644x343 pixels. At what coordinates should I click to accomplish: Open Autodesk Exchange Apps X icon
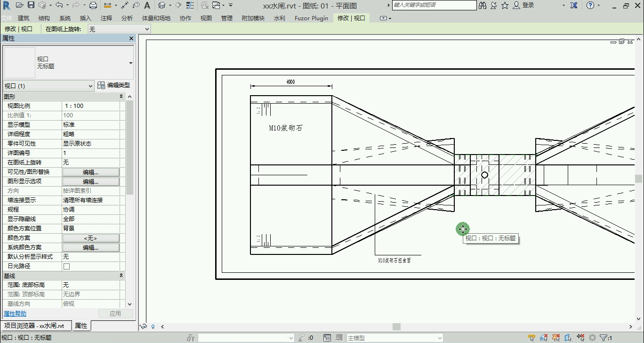click(x=574, y=5)
